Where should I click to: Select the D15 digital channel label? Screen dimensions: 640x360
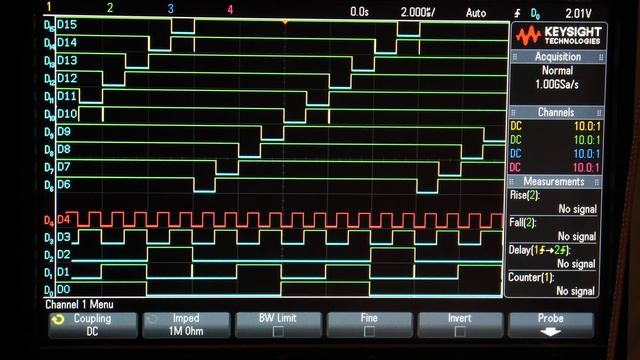coord(67,25)
